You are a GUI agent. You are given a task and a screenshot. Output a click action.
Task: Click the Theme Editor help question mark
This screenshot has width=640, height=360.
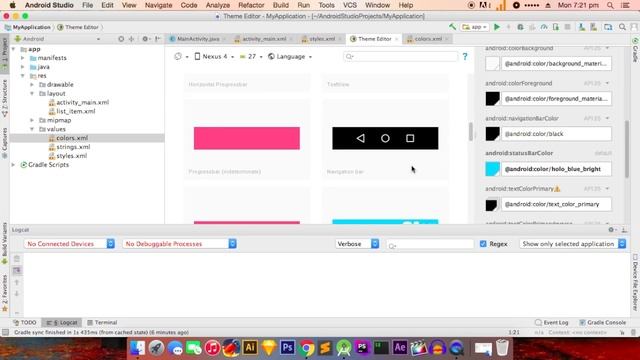click(465, 56)
